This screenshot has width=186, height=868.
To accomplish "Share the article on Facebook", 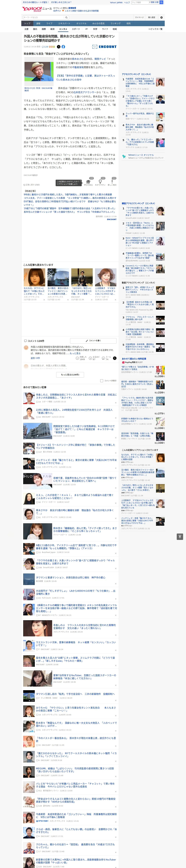I will 63,47.
